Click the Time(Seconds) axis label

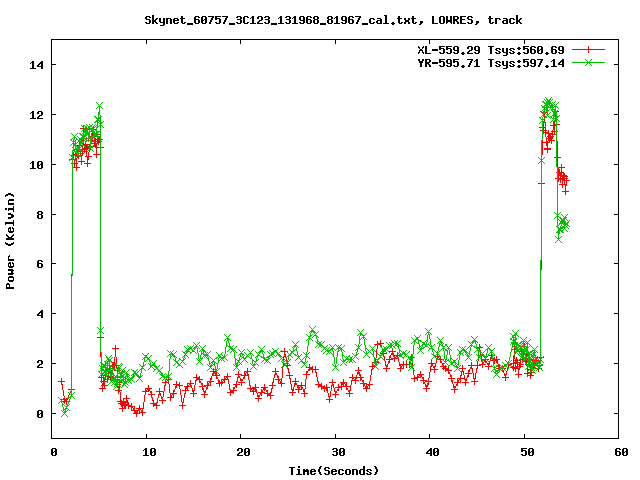[334, 471]
